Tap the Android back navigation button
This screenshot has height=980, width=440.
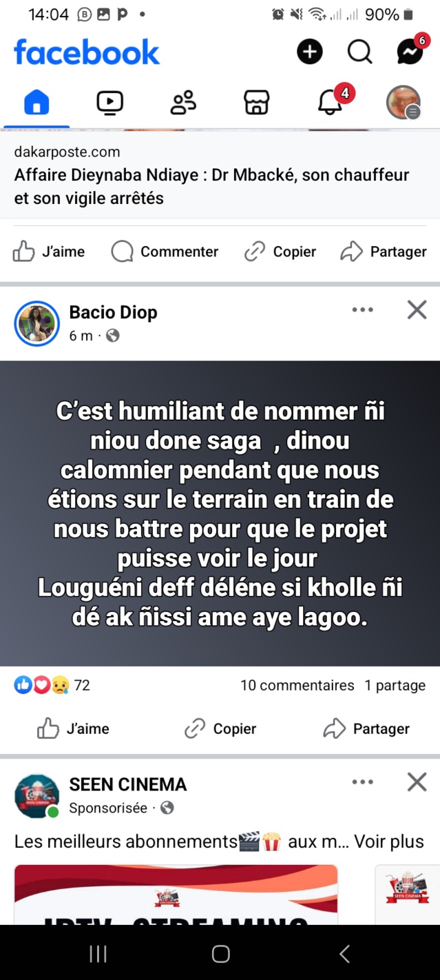coord(344,954)
